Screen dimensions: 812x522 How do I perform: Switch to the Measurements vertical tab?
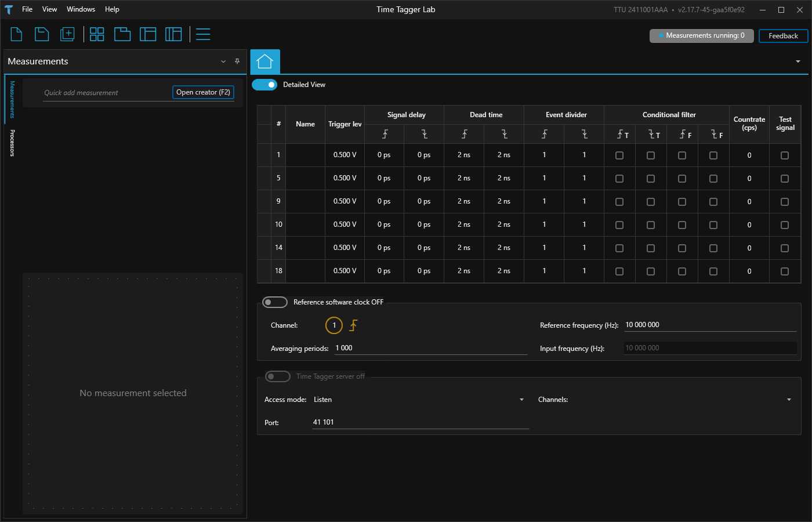click(x=12, y=99)
